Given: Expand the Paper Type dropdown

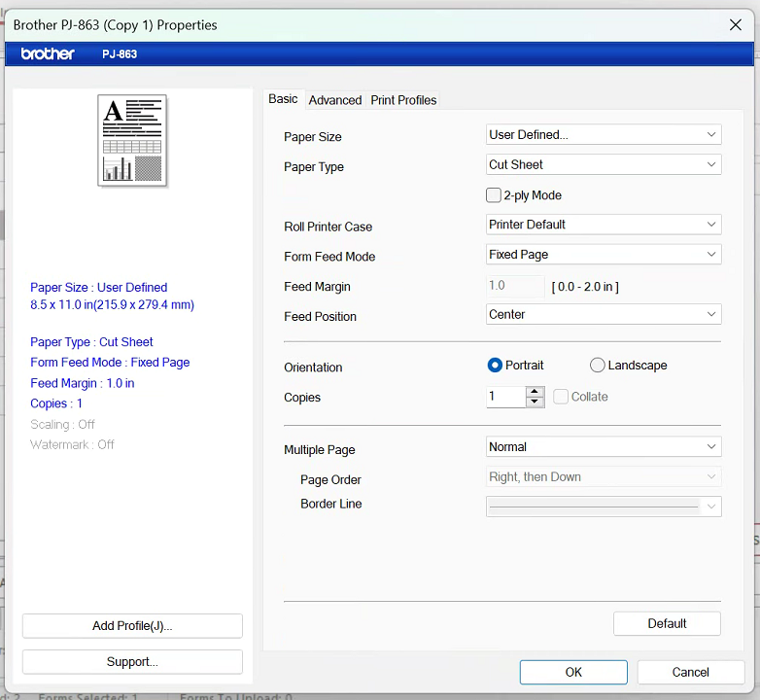Looking at the screenshot, I should [x=604, y=165].
